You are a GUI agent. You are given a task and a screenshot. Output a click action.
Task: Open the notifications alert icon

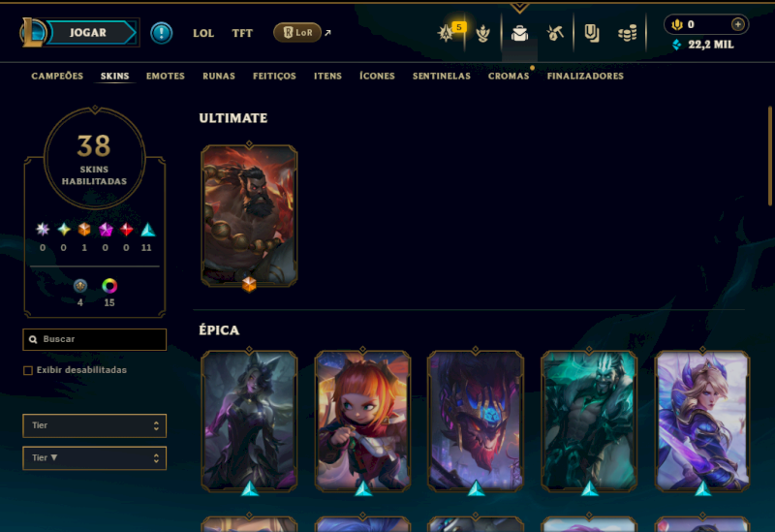161,33
